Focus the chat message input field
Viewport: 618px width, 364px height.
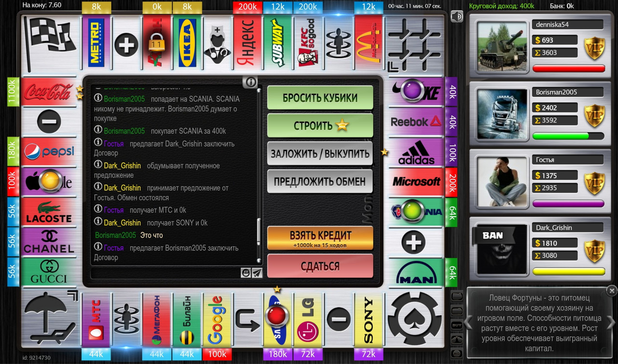pos(166,273)
